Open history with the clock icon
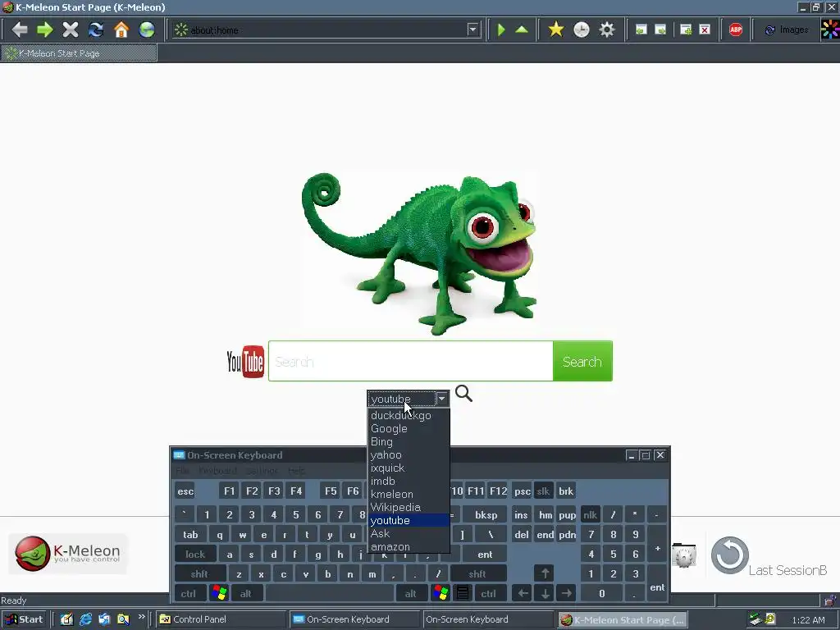The height and width of the screenshot is (630, 840). point(582,30)
